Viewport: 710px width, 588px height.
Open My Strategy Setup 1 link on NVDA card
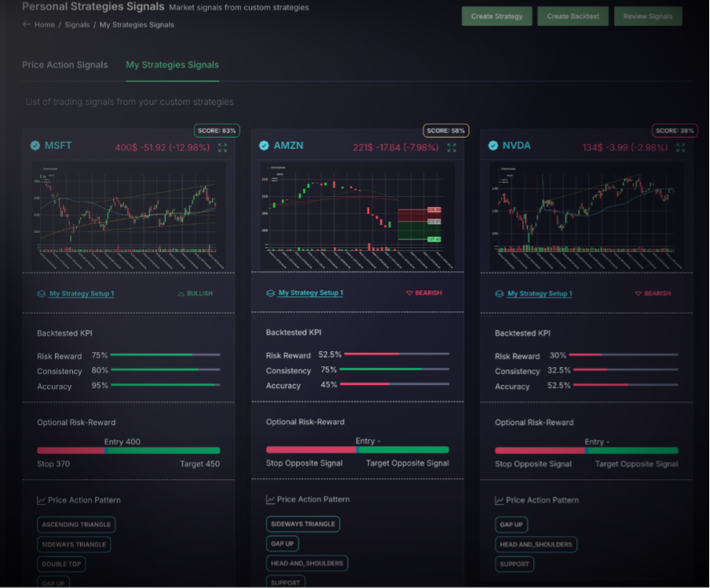pyautogui.click(x=540, y=294)
